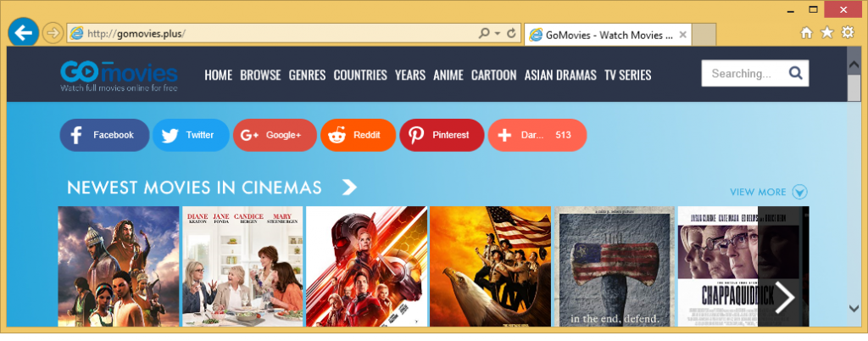Click the vertical scrollbar thumb
The height and width of the screenshot is (341, 868).
coord(854,87)
